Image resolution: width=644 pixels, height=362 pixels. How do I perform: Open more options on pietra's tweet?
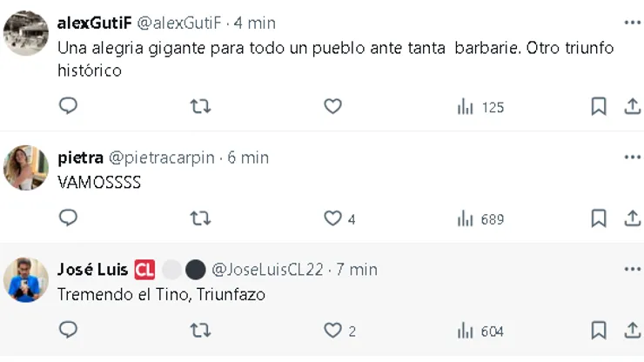(x=633, y=158)
